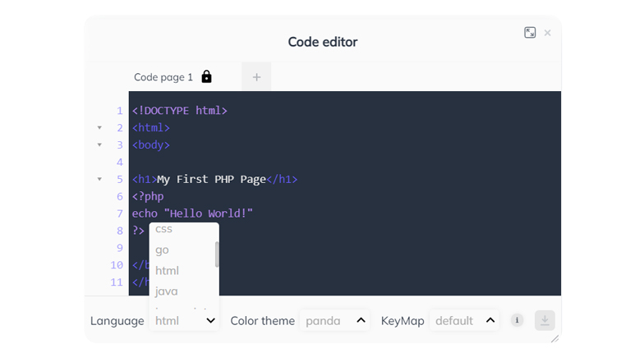
Task: Add a new code page tab
Action: 256,77
